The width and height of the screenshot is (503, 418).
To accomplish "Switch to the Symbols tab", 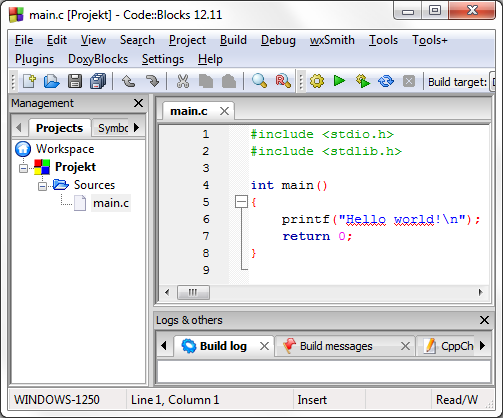I will tap(113, 128).
